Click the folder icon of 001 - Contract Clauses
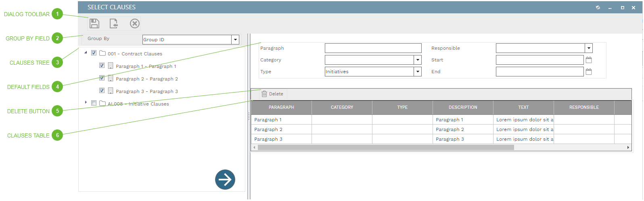This screenshot has height=201, width=644. [102, 53]
